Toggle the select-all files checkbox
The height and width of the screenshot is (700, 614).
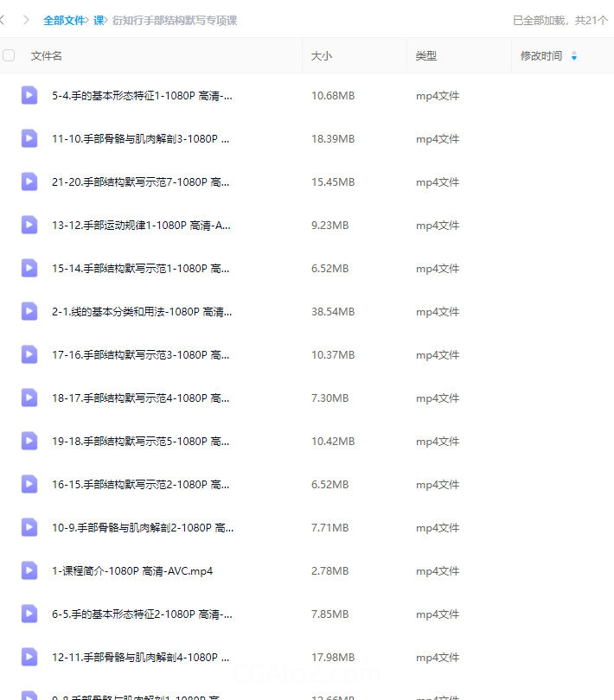coord(9,55)
